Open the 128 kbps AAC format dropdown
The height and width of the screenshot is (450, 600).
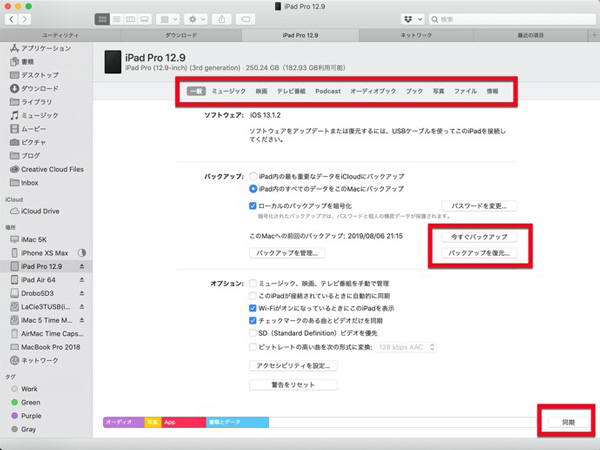click(406, 347)
